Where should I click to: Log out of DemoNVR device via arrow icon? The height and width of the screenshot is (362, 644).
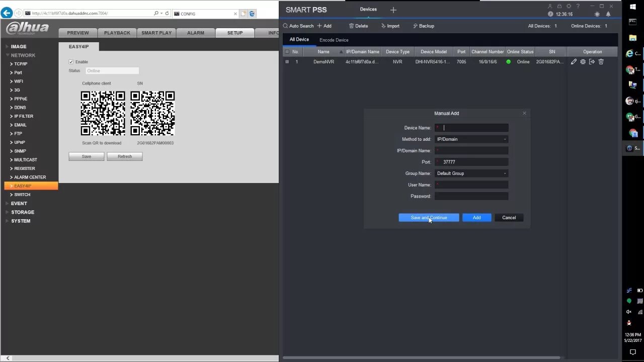coord(592,62)
